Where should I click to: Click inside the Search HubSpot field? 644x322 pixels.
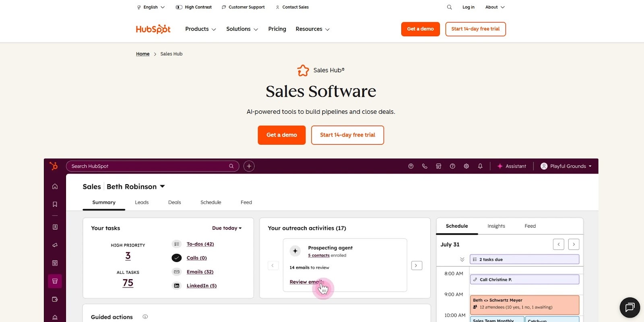pos(153,166)
